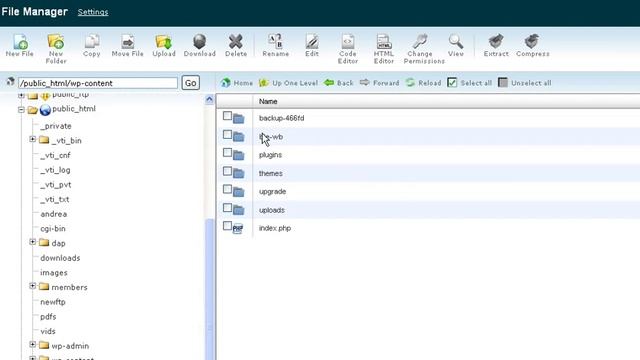Screen dimensions: 640x360
Task: Expand the dap folder node
Action: (33, 242)
